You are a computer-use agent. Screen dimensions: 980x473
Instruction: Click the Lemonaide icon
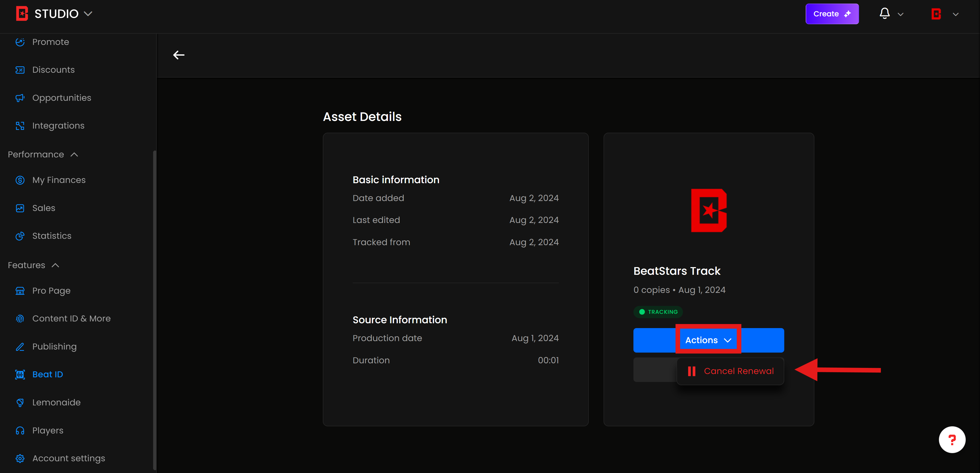[x=20, y=403]
